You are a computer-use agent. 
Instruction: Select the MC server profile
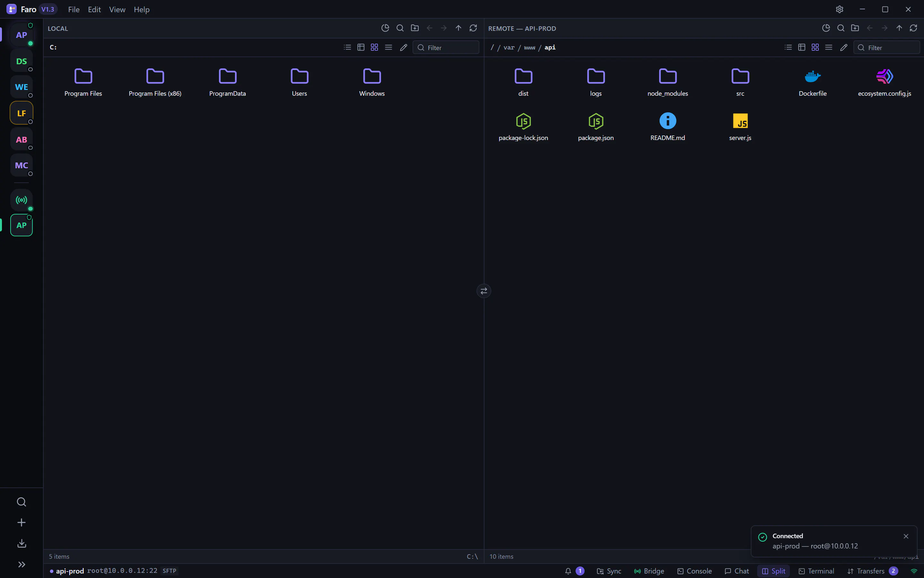coord(21,165)
